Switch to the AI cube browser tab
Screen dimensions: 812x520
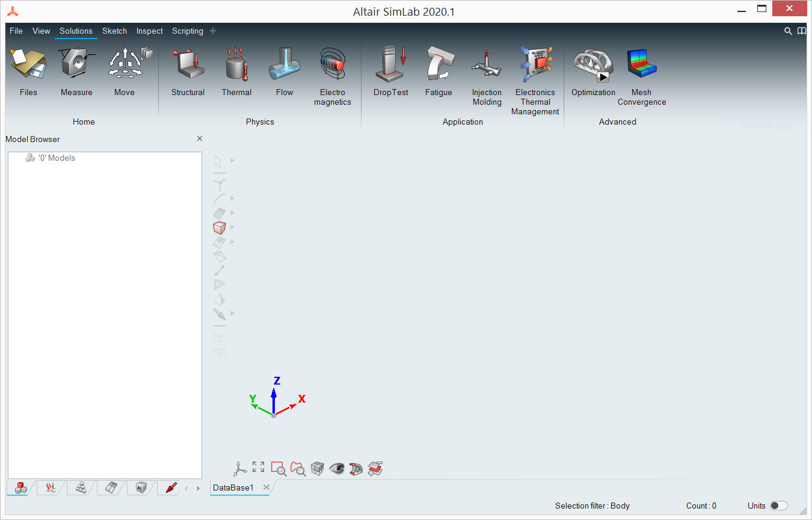pos(141,487)
